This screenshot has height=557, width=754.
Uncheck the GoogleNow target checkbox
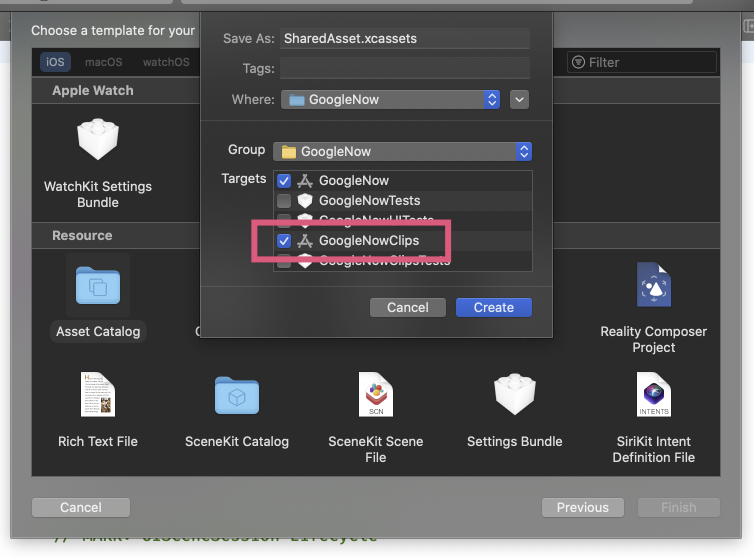(x=284, y=181)
